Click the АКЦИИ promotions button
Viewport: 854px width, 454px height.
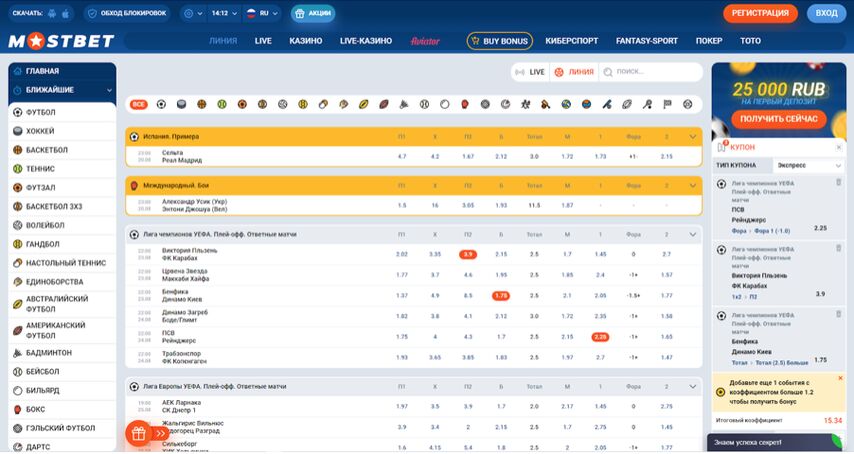(313, 14)
